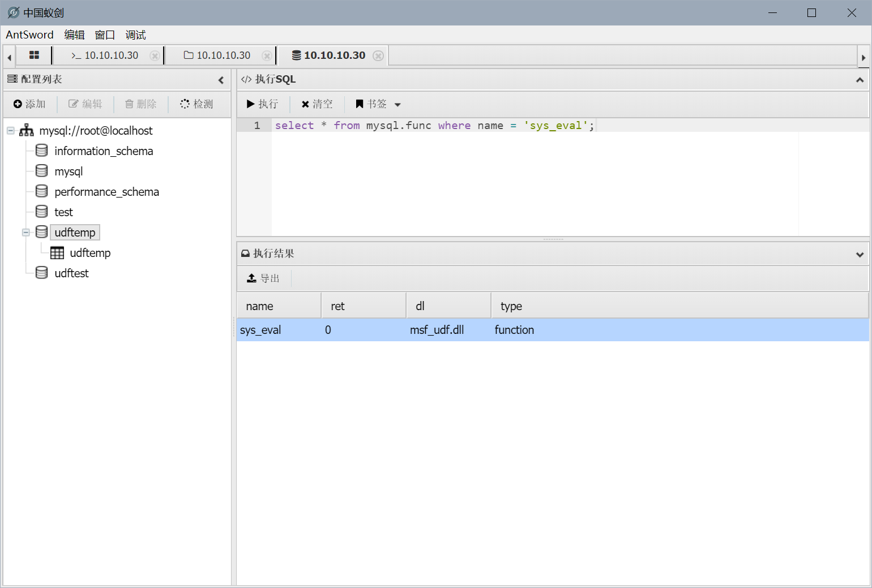Open the home grid tab icon
The height and width of the screenshot is (588, 872).
(x=34, y=55)
